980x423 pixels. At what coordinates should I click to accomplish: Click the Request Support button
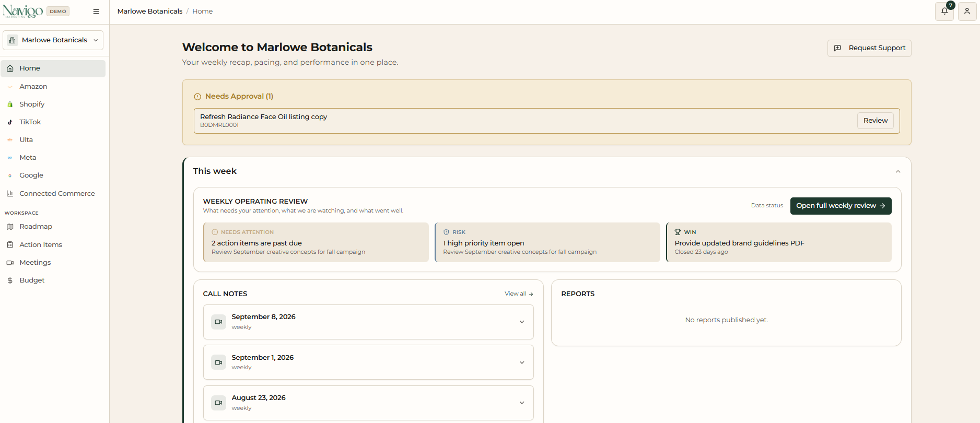coord(869,48)
